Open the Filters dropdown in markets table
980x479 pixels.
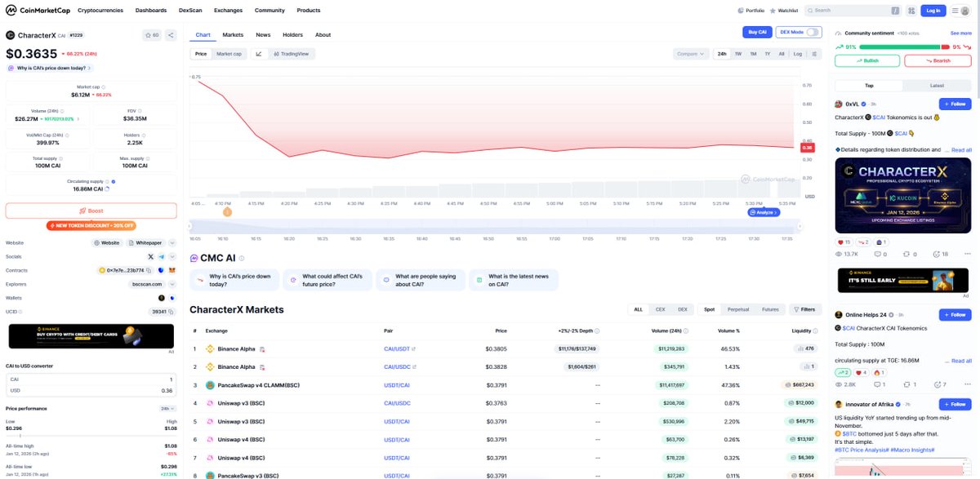click(804, 309)
